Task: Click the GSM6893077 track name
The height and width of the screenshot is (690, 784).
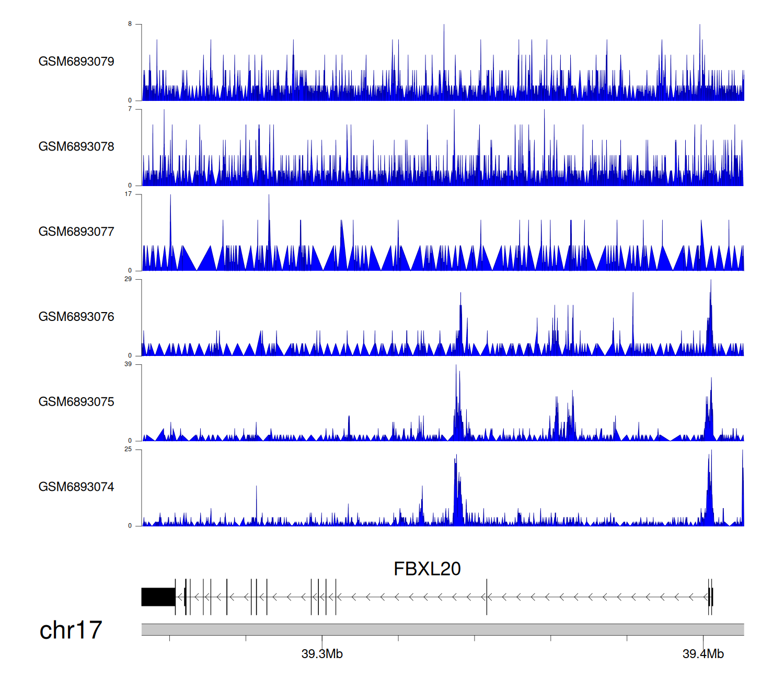Action: (x=76, y=232)
